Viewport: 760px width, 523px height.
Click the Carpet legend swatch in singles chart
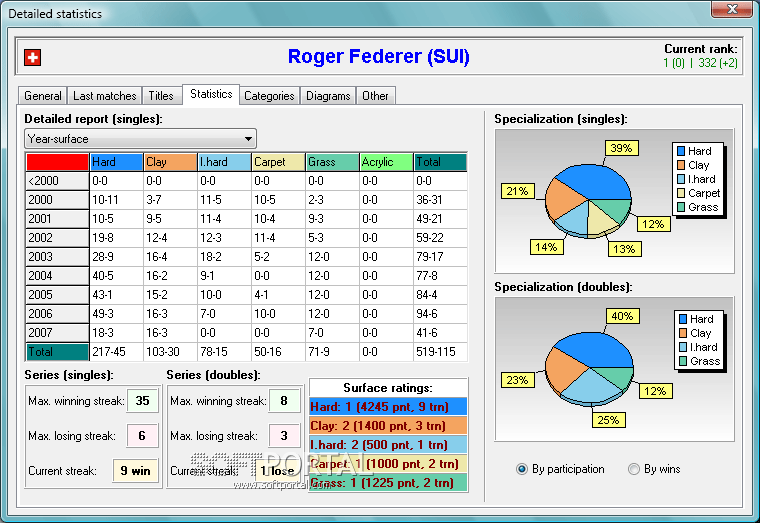pos(681,193)
